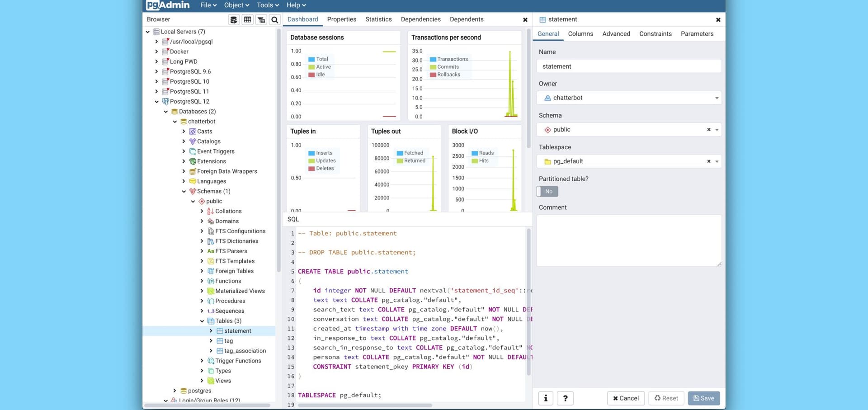Open the Tools menu
This screenshot has width=868, height=410.
click(268, 5)
